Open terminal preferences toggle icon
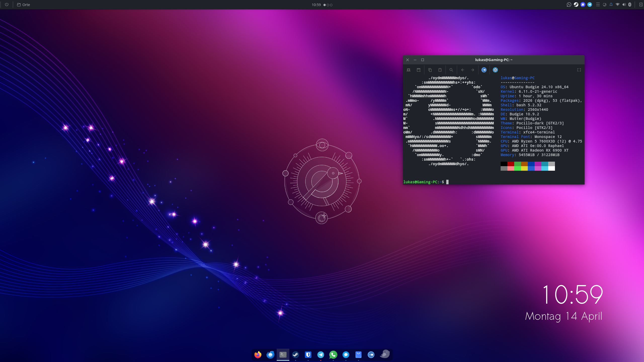 point(484,70)
